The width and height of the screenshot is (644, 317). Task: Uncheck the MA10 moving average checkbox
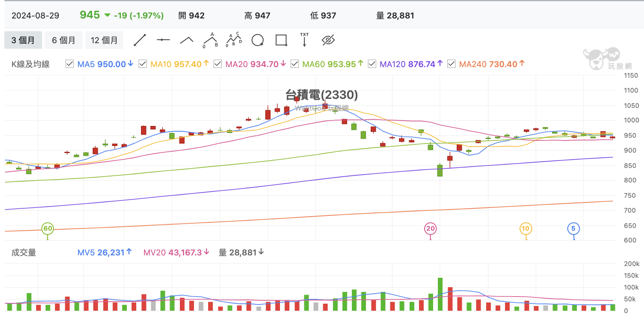tap(143, 64)
